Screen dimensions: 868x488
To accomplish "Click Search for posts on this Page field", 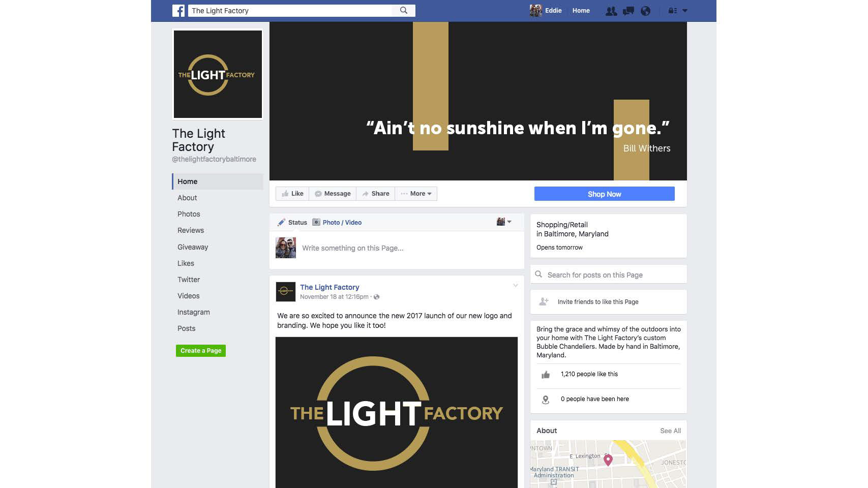I will point(608,274).
